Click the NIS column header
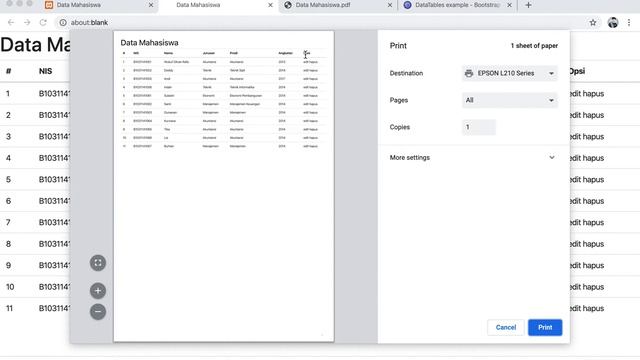640x360 pixels. [45, 71]
